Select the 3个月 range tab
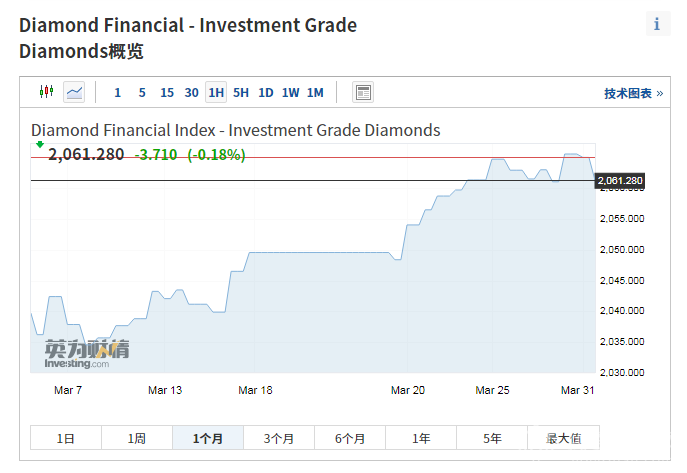This screenshot has width=687, height=473. (279, 438)
